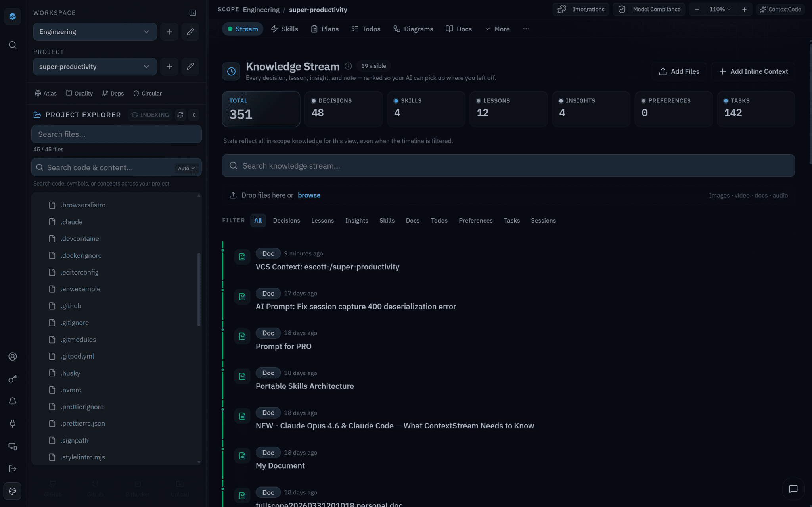Switch to the Plans tab

coord(325,29)
